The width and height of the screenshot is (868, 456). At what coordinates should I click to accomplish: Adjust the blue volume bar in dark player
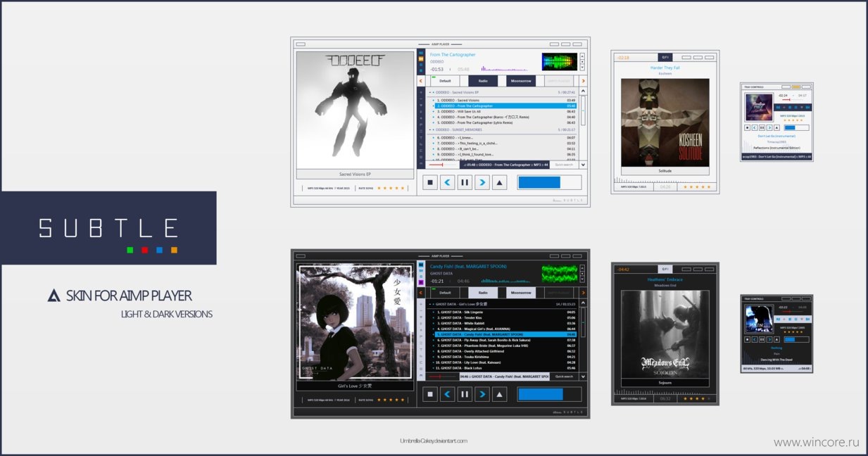[x=549, y=395]
